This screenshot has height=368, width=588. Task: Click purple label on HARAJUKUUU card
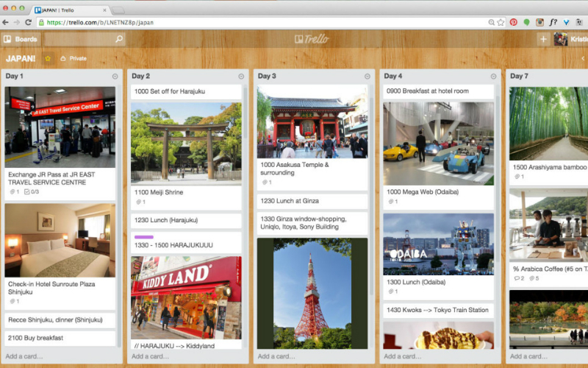coord(143,237)
